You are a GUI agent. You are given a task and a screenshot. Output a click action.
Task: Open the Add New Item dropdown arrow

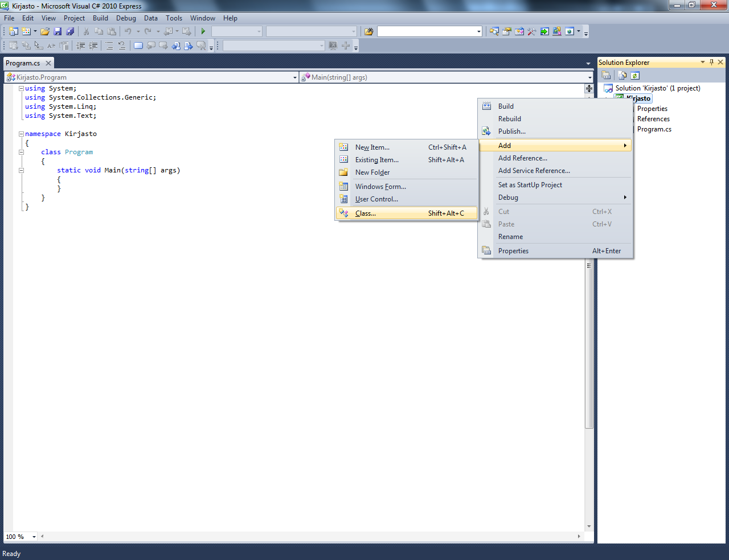35,31
